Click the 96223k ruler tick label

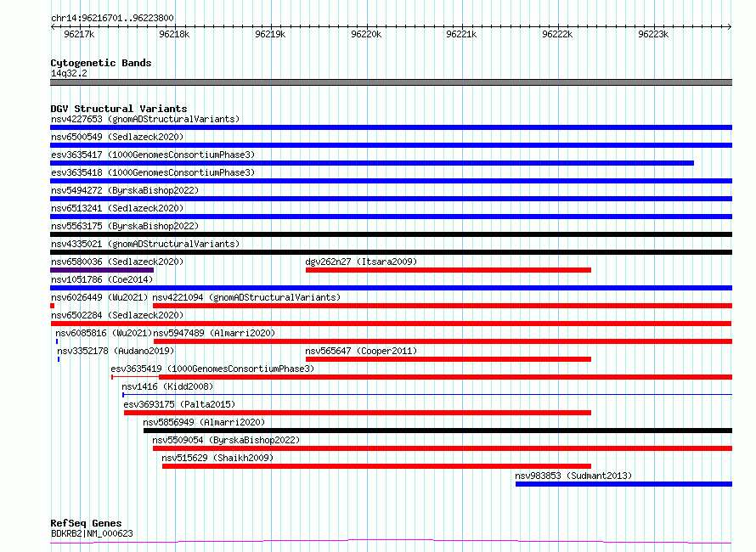(653, 34)
